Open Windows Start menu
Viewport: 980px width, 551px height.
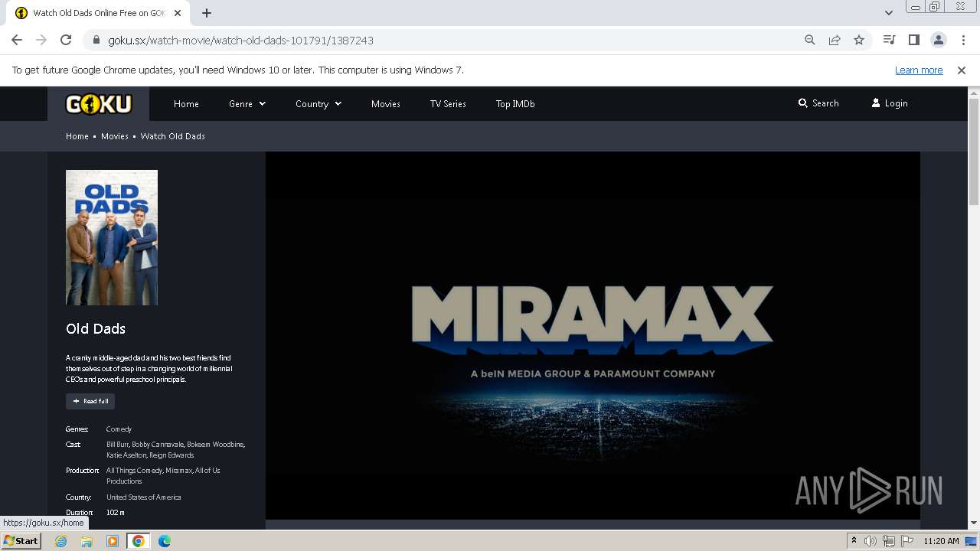click(x=21, y=541)
